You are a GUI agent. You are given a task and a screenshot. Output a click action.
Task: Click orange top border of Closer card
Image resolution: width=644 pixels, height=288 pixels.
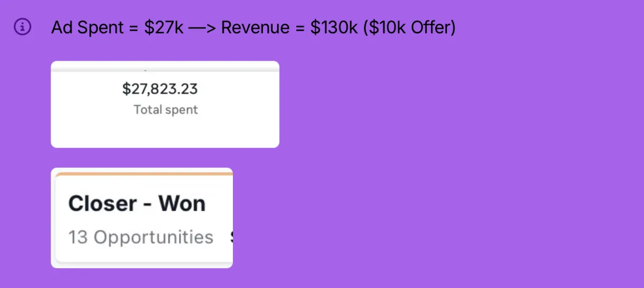(x=144, y=174)
